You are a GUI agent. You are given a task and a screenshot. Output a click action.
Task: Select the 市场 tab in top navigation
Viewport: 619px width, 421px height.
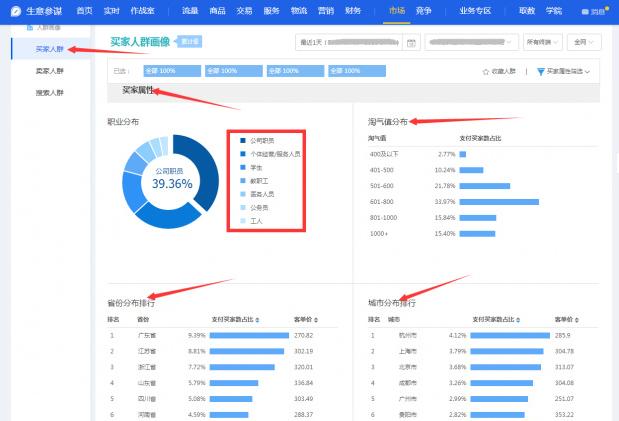coord(397,11)
